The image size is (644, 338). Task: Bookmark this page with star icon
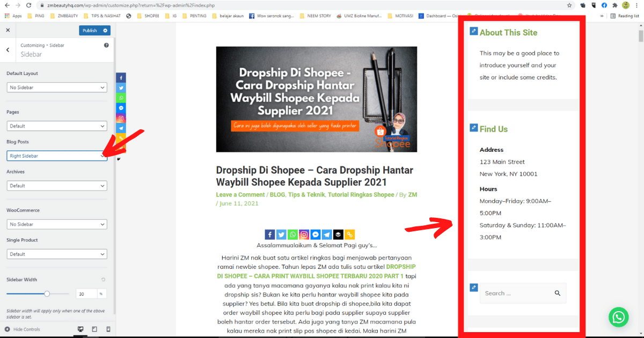569,5
